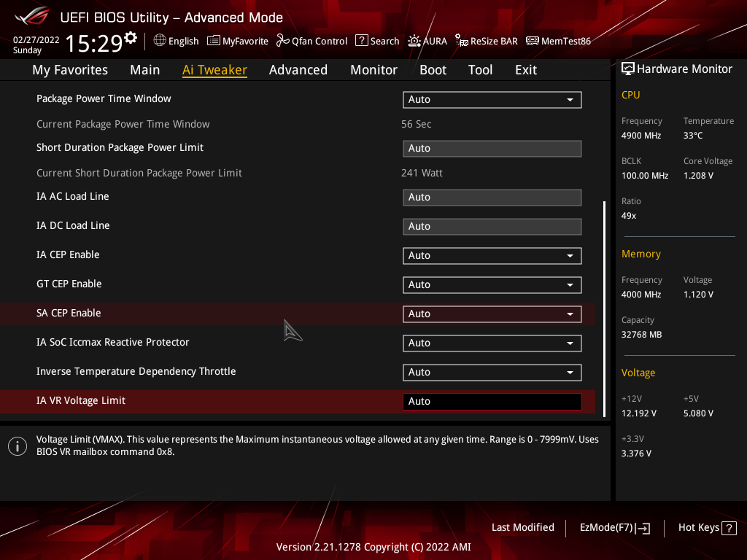
Task: Select the Package Power Time Window row
Action: 298,99
